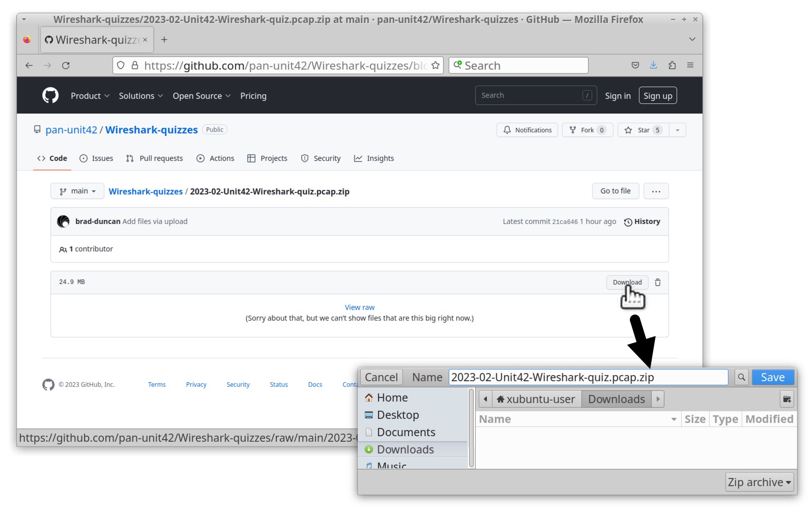Open the View raw link
812x509 pixels.
tap(360, 307)
